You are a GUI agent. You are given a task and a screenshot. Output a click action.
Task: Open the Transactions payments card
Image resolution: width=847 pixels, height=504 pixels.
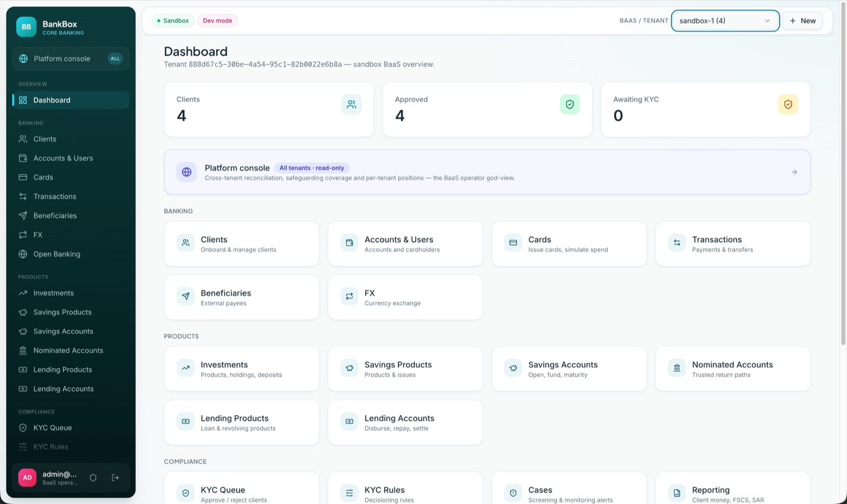pos(733,244)
